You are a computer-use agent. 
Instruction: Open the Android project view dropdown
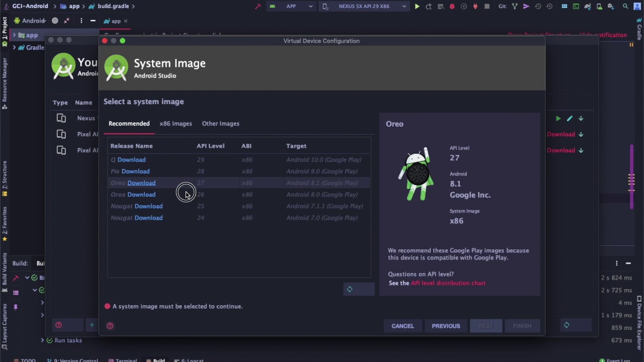[30, 21]
